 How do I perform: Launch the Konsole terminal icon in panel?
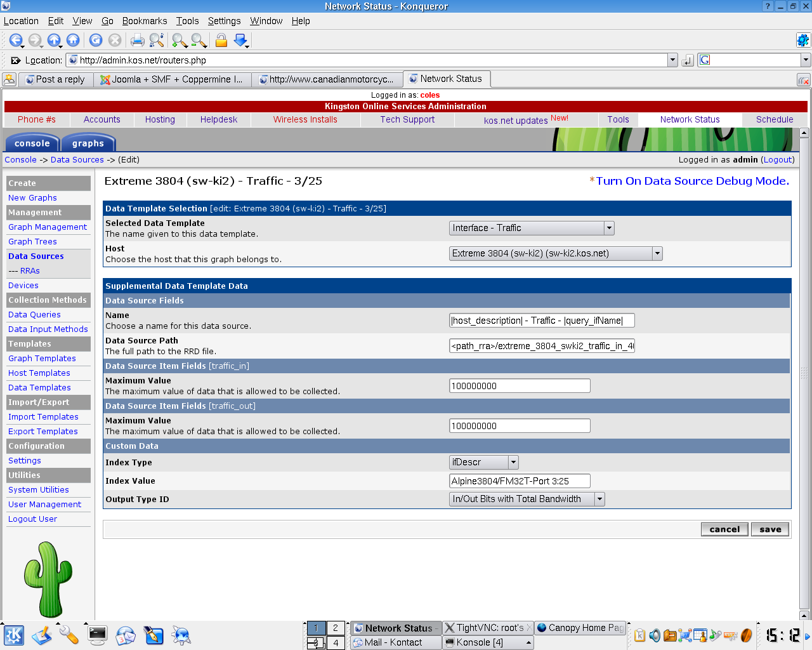[x=98, y=635]
